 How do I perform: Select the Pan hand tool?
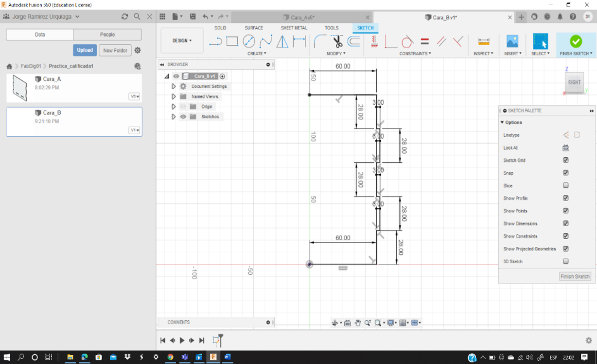[358, 323]
